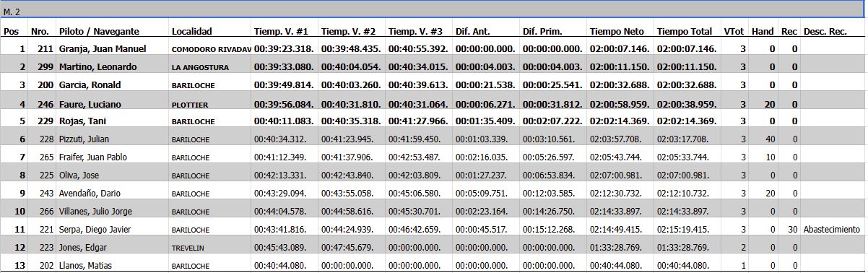Viewport: 868px width, 273px height.
Task: Click the Dif. Prim. column header
Action: (543, 32)
